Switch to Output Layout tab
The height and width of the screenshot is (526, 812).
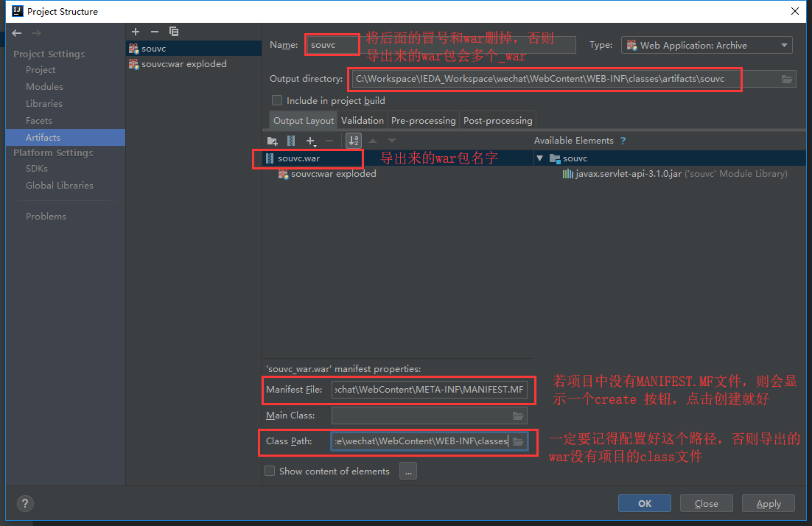(x=304, y=121)
